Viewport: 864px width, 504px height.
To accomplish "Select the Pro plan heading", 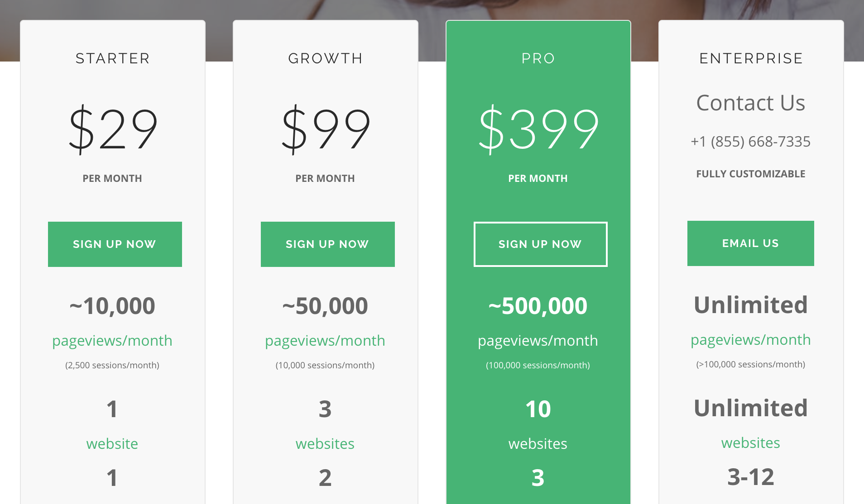I will coord(538,58).
